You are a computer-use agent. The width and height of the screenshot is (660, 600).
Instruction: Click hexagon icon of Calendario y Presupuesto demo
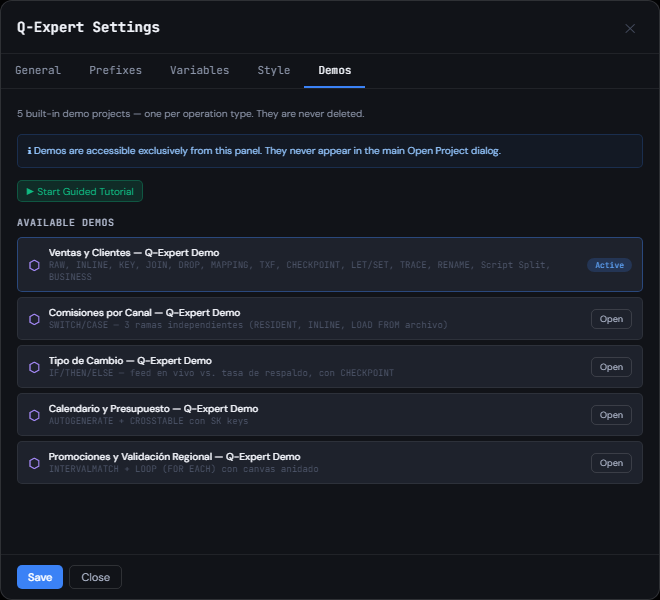[x=35, y=415]
